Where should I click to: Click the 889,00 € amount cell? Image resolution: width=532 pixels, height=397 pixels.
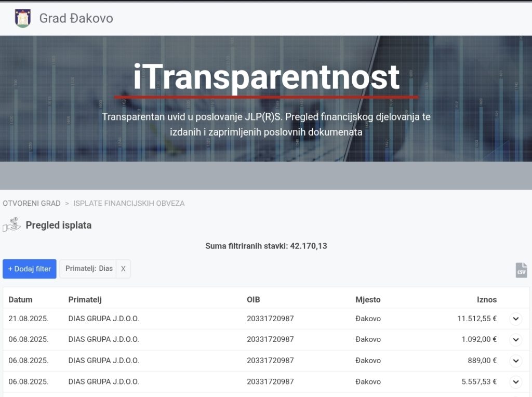click(x=482, y=360)
